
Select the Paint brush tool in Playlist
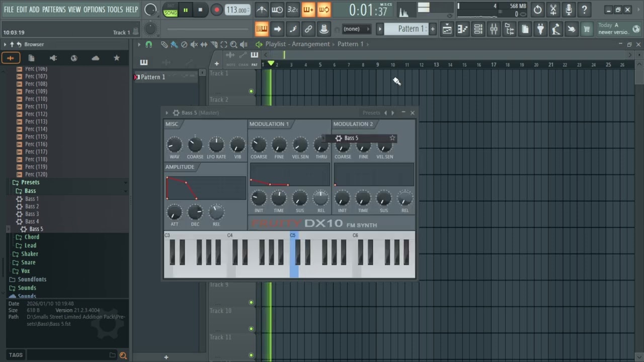(x=174, y=44)
